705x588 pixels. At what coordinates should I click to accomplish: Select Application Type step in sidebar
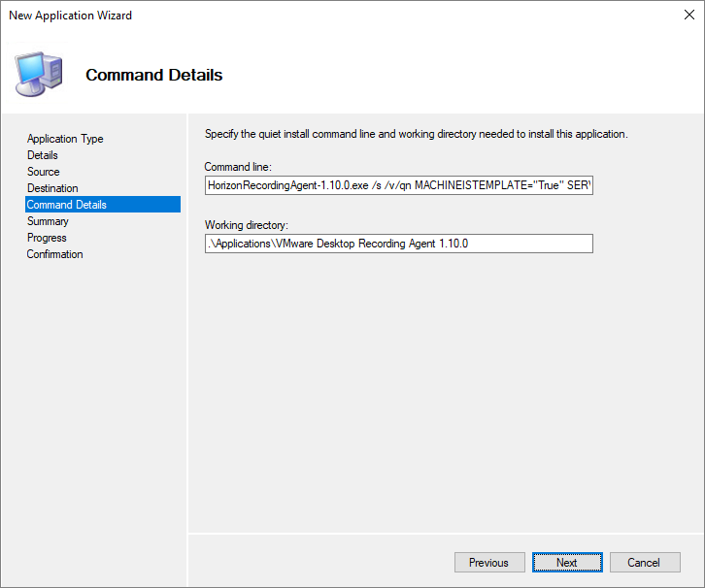[x=65, y=139]
